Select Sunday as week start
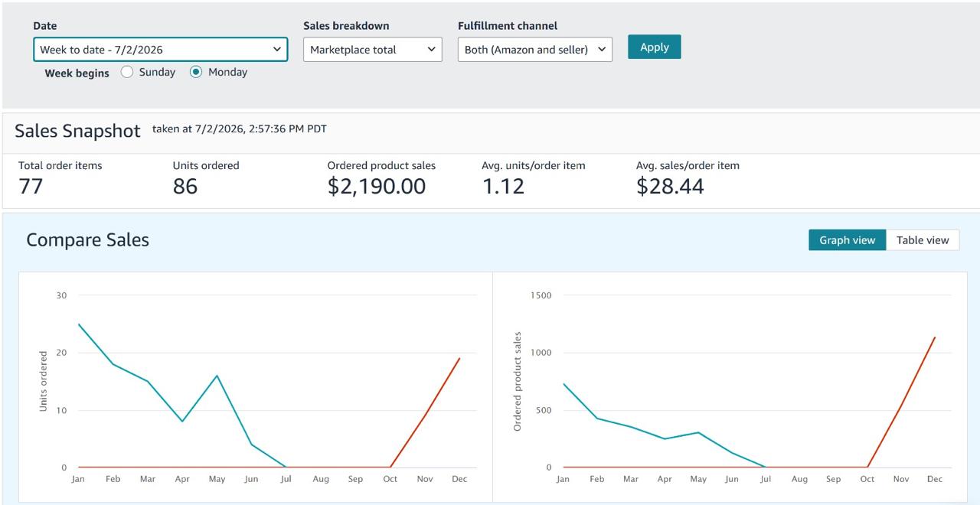980x505 pixels. 127,72
